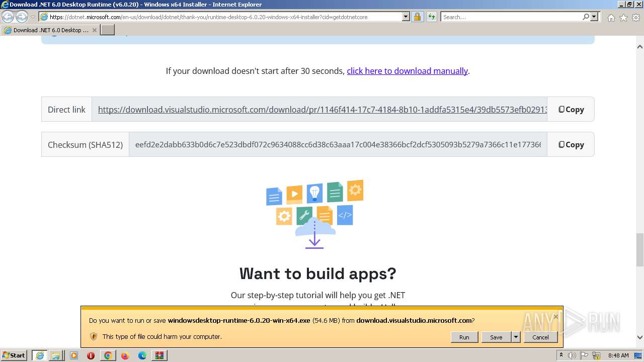This screenshot has width=644, height=362.
Task: Launch the media player taskbar icon
Action: 73,355
